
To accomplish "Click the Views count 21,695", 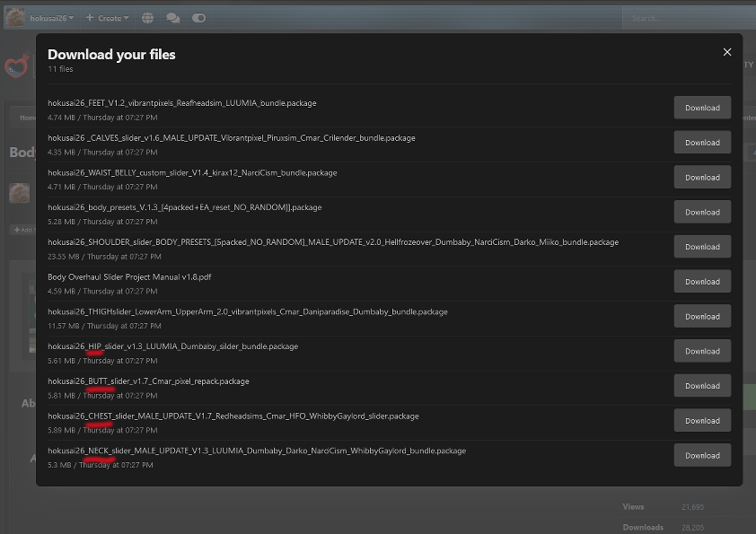I will pyautogui.click(x=692, y=507).
